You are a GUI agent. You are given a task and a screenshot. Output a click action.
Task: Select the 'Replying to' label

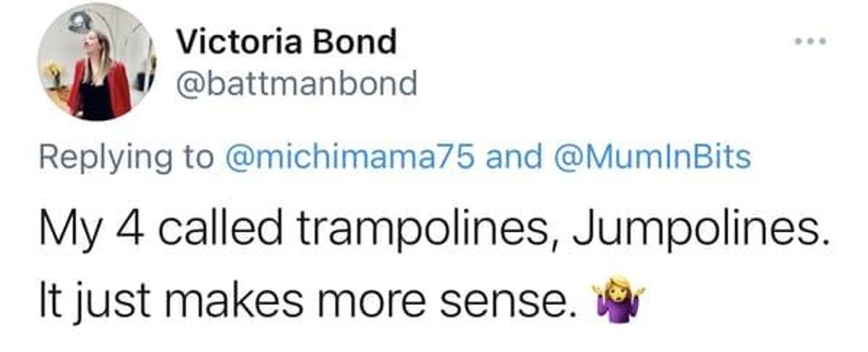(127, 158)
